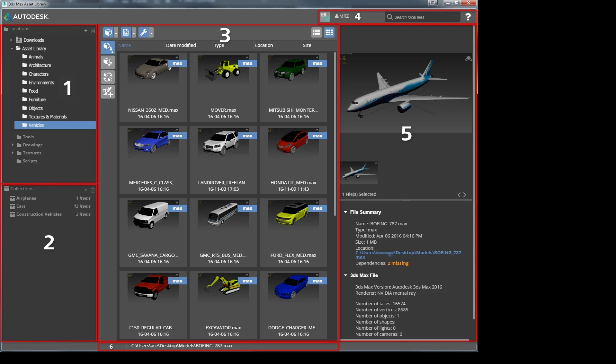Go to previous selected file arrow
This screenshot has width=616, height=364.
coord(459,195)
